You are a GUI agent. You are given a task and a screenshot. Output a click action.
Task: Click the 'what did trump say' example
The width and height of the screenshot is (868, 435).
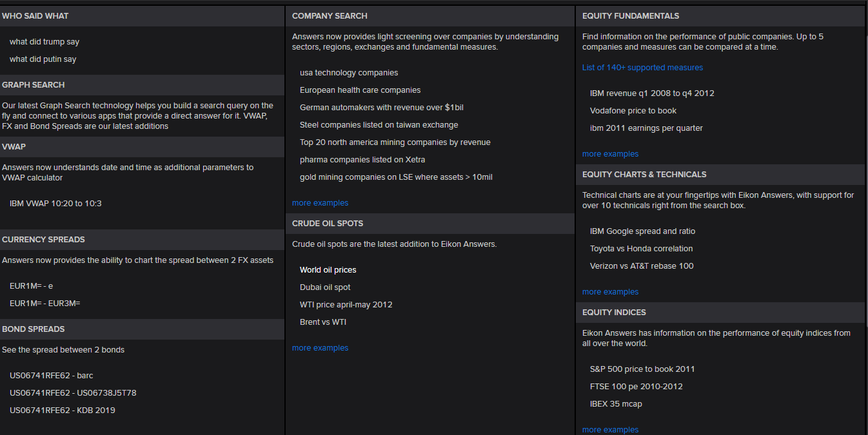coord(44,42)
